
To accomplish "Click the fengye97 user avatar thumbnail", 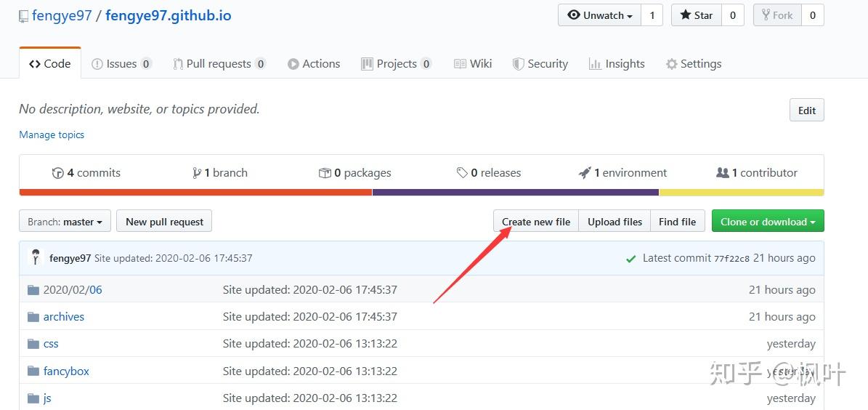I will pyautogui.click(x=35, y=257).
